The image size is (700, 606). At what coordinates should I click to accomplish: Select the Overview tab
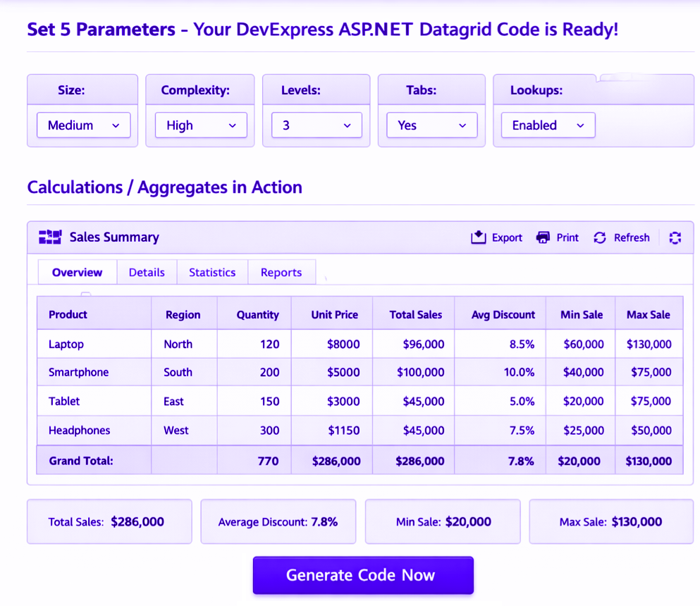coord(77,273)
